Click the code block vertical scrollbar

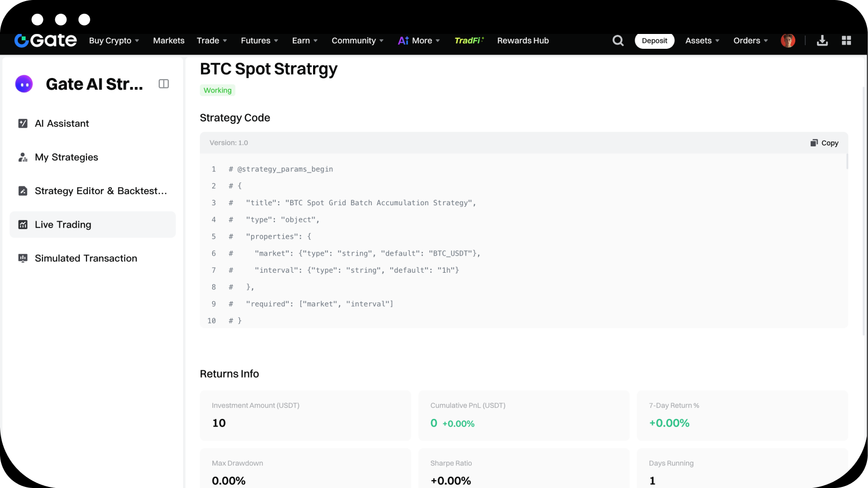pyautogui.click(x=847, y=161)
